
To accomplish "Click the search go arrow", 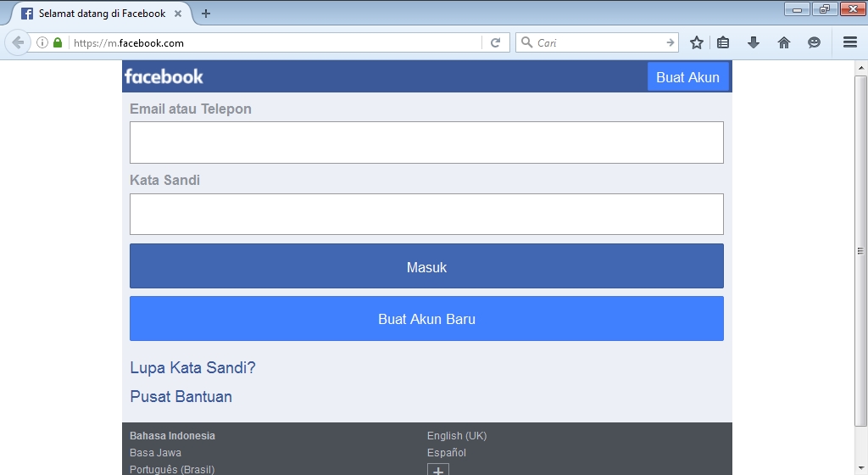I will (670, 42).
